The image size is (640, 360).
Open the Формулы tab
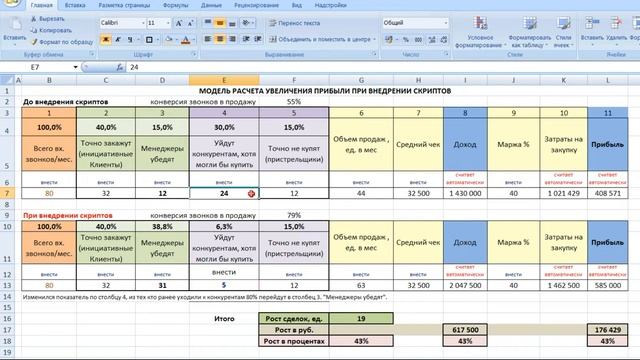click(176, 5)
